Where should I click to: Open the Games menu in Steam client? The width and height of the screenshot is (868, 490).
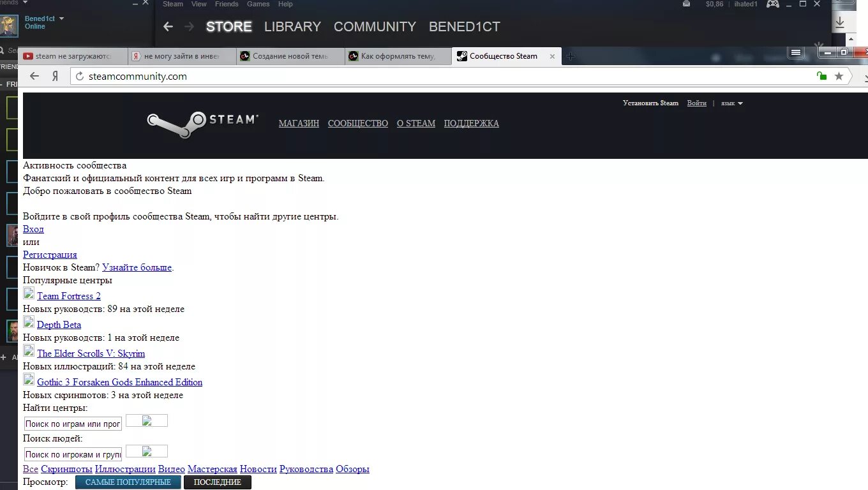pyautogui.click(x=258, y=4)
